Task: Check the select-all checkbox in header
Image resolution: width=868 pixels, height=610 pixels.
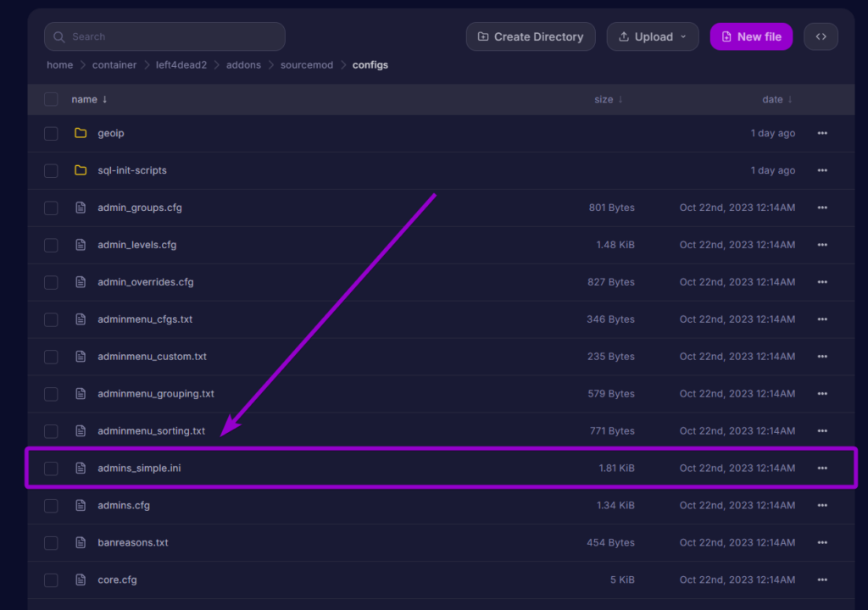Action: pyautogui.click(x=51, y=99)
